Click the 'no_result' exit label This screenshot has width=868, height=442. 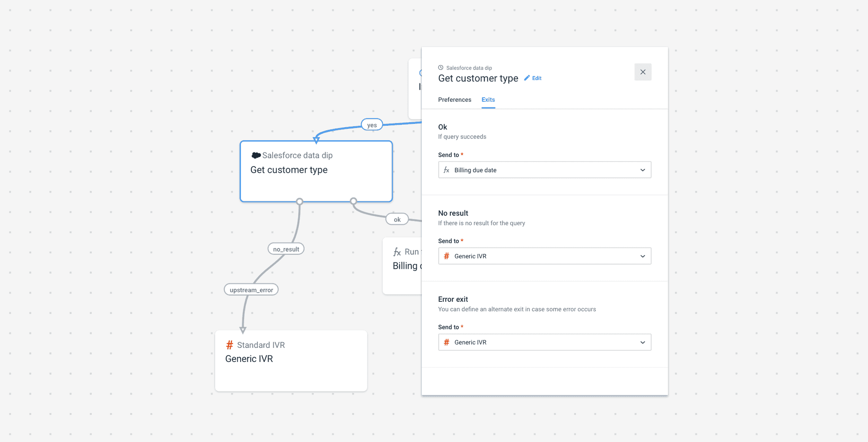click(x=285, y=248)
